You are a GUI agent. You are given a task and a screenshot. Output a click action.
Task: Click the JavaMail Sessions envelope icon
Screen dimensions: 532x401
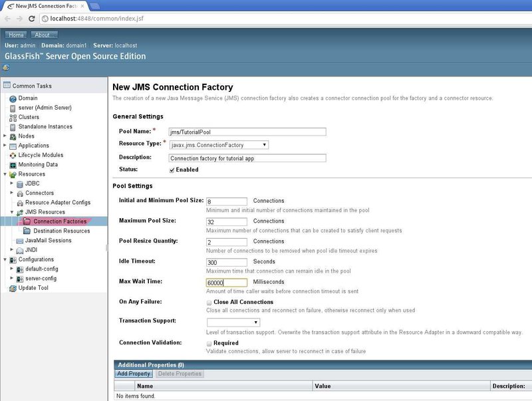coord(20,241)
